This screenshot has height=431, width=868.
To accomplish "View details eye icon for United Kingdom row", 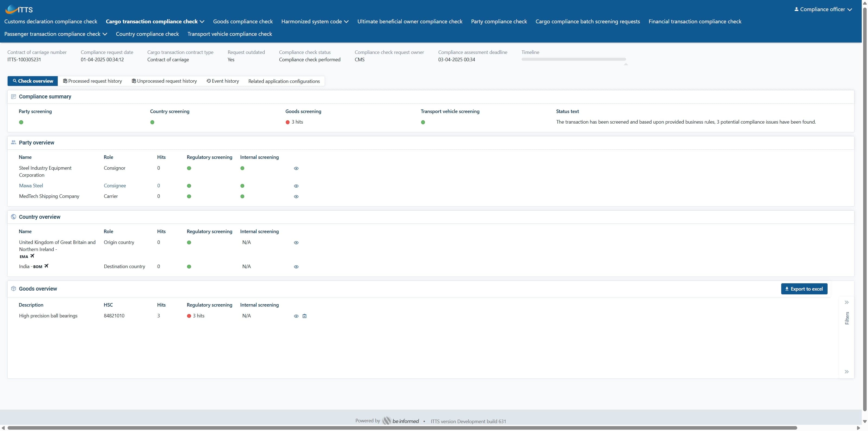I will pos(296,242).
